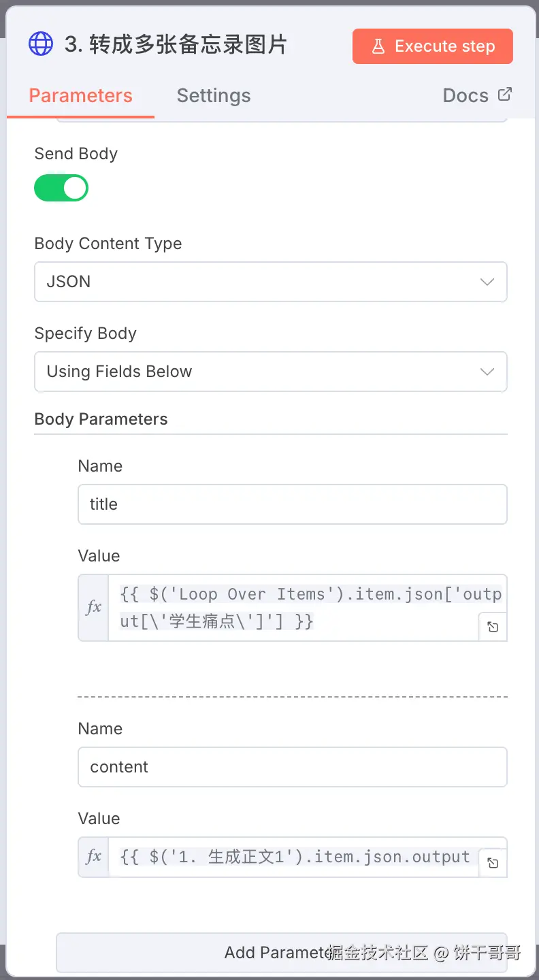Switch to the Parameters tab
The width and height of the screenshot is (539, 980).
80,95
